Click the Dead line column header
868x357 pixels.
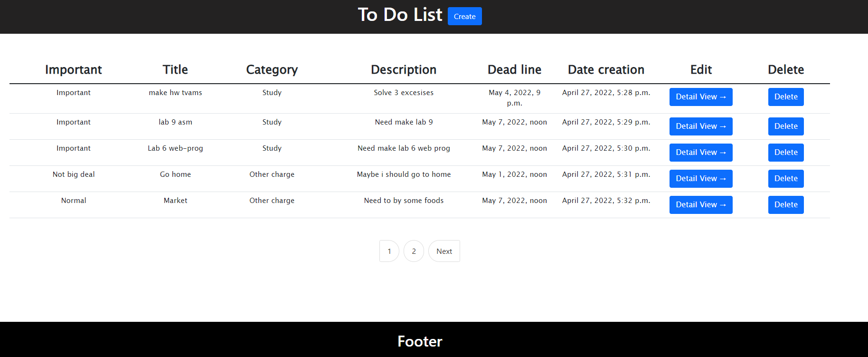tap(514, 70)
